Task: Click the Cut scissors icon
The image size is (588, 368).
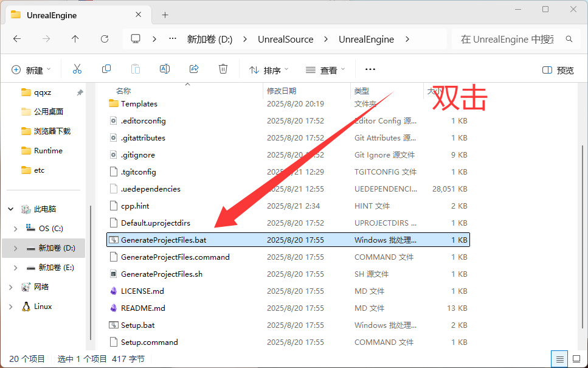Action: click(x=77, y=69)
